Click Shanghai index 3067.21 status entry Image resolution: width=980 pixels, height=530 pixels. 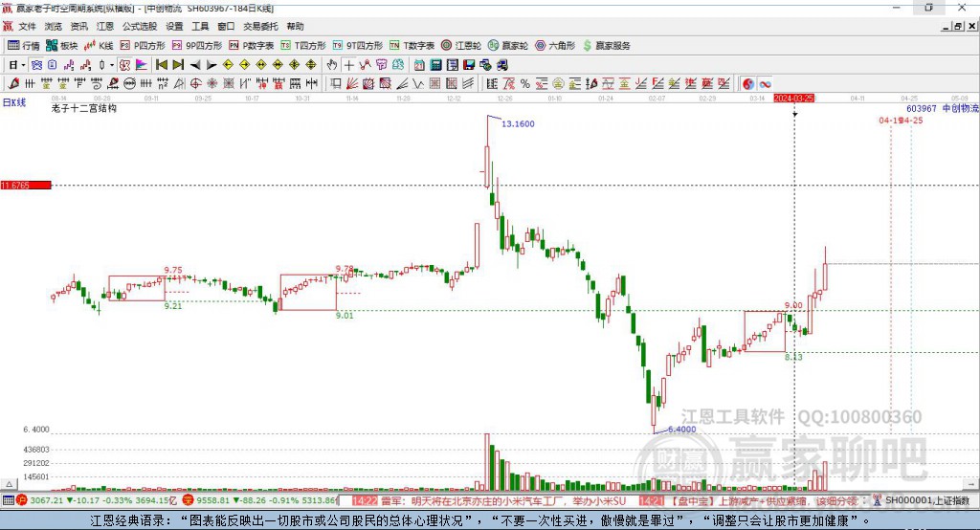click(x=98, y=500)
